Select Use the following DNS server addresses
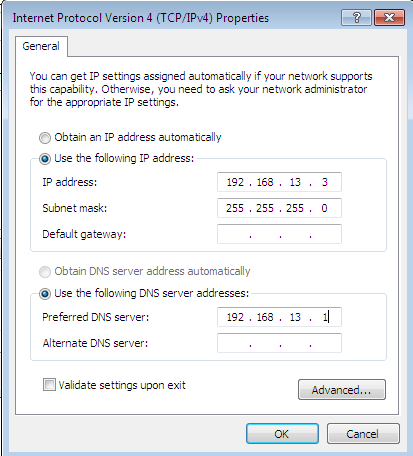This screenshot has height=456, width=413. [45, 294]
